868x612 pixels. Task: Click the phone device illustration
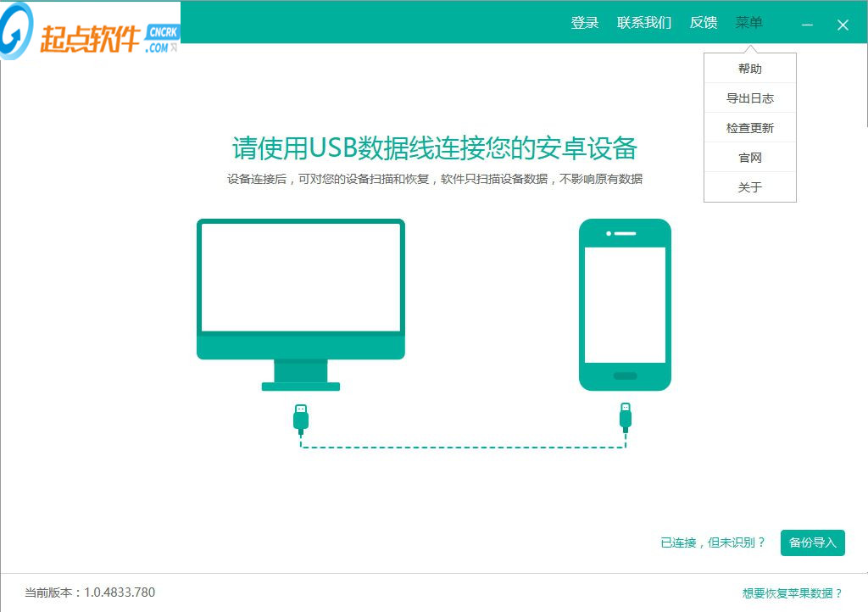(625, 305)
